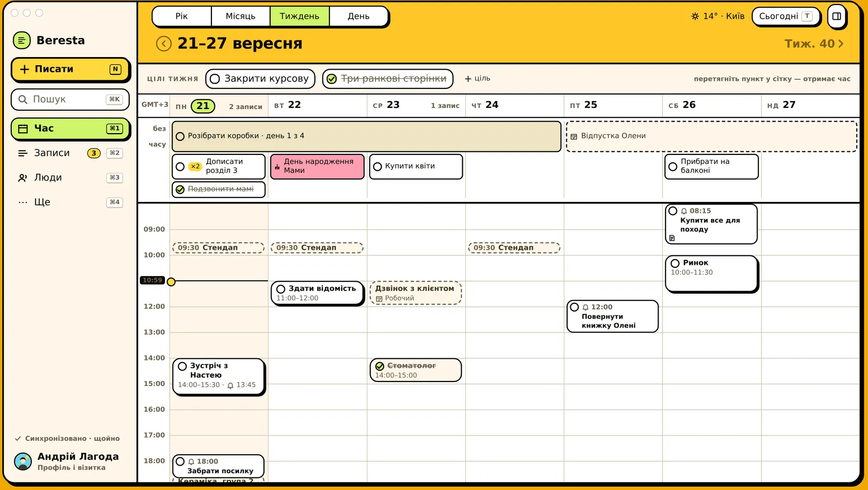Toggle the side panel layout icon
This screenshot has height=490, width=868.
[x=837, y=16]
